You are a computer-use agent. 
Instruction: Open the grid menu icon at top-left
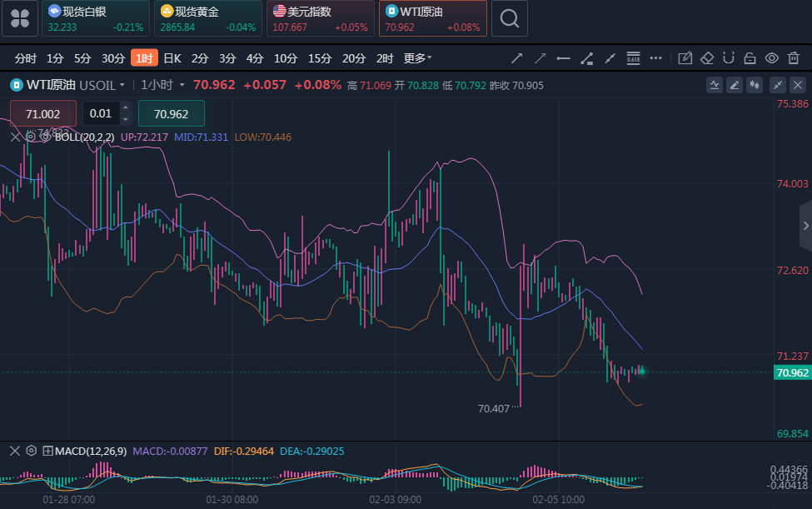pos(20,18)
